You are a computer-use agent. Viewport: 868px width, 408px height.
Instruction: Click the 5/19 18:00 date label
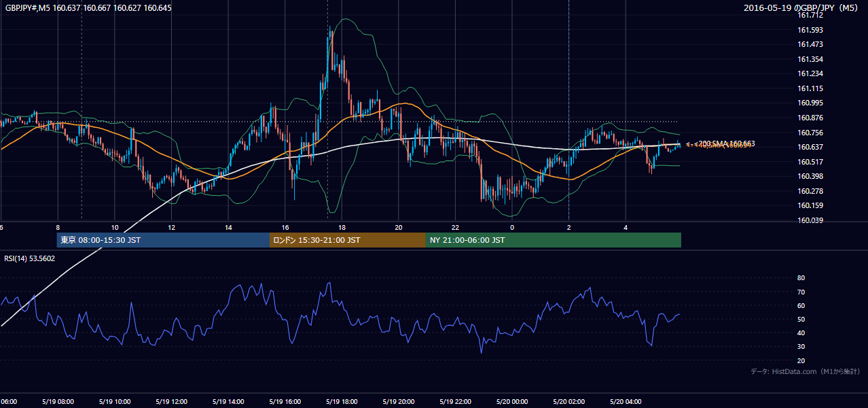click(x=342, y=402)
